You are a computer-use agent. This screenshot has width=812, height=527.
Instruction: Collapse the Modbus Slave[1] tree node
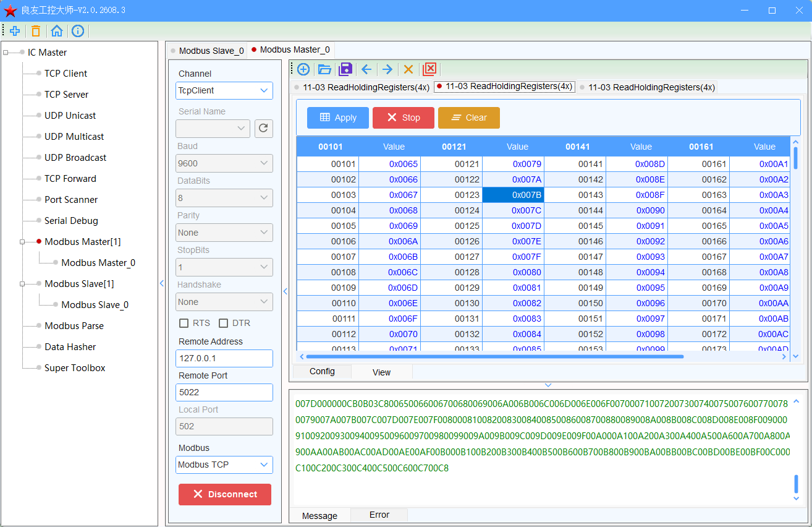point(22,284)
